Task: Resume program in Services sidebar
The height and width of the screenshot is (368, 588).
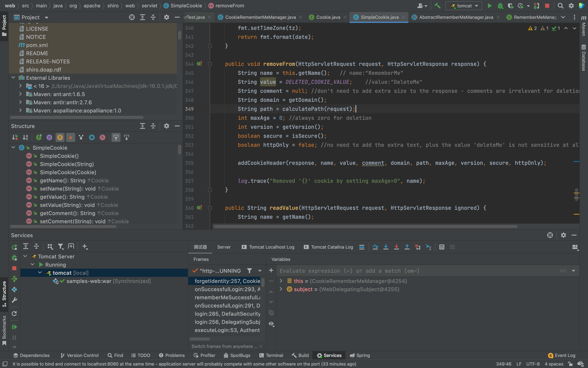Action: [x=14, y=327]
